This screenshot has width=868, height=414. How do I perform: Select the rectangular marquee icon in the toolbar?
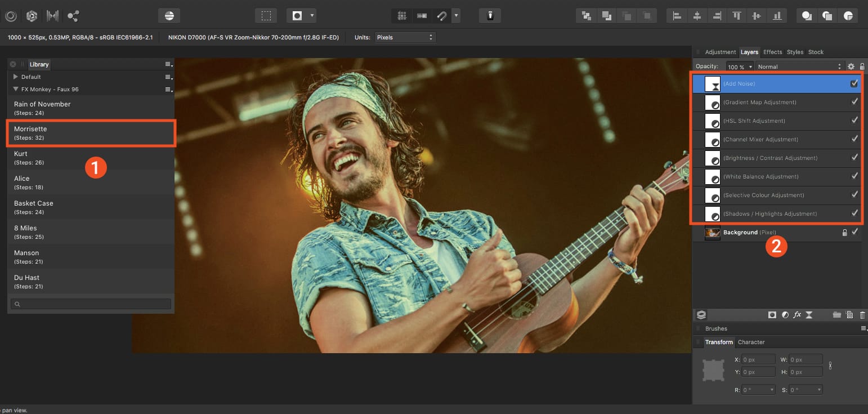point(266,15)
